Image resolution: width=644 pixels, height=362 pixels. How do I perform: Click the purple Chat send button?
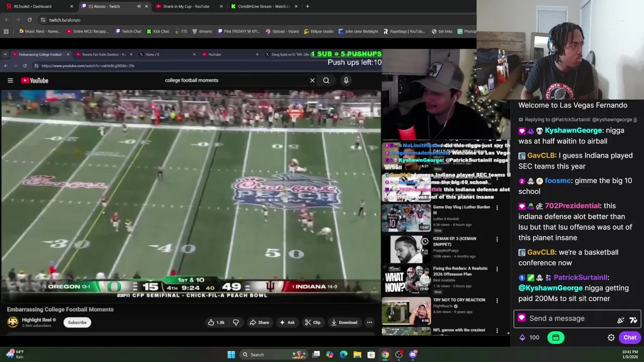630,337
